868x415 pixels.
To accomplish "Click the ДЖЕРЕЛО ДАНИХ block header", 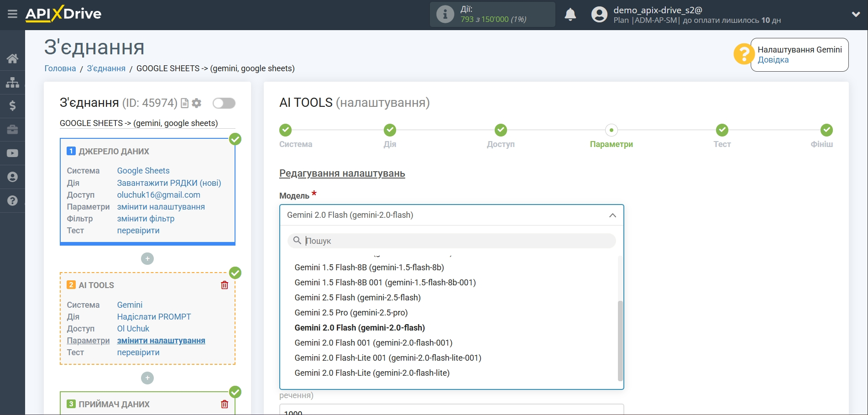I will coord(114,152).
